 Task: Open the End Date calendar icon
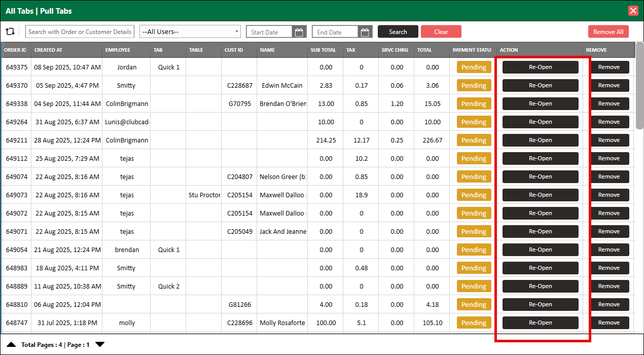coord(365,32)
